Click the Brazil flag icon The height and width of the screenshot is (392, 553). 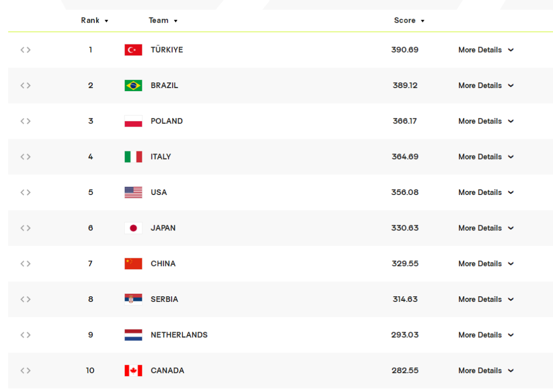tap(133, 85)
